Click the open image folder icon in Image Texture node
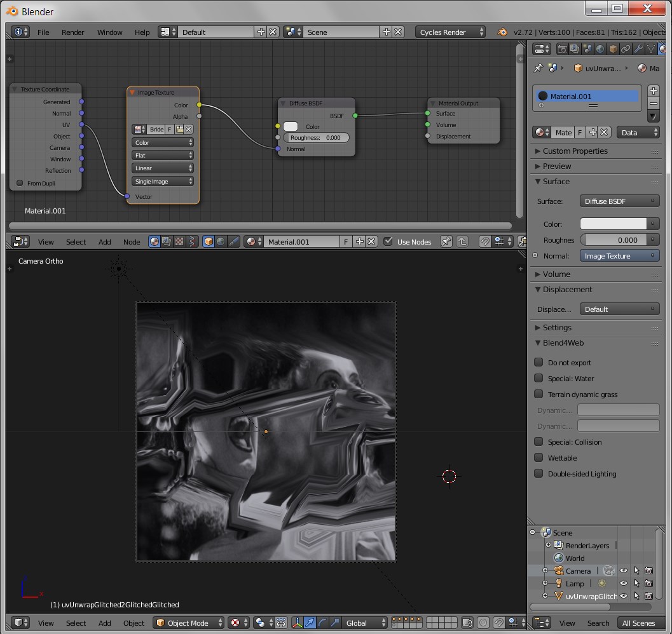Image resolution: width=672 pixels, height=634 pixels. pyautogui.click(x=179, y=129)
